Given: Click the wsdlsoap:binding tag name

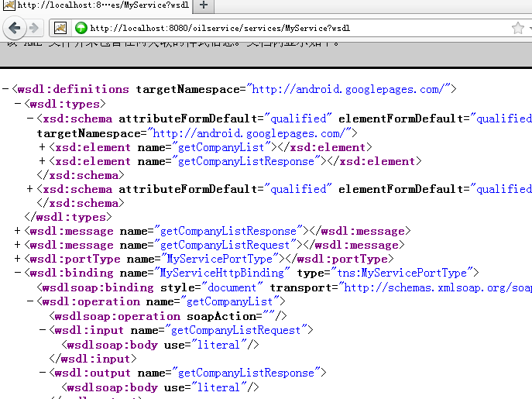Looking at the screenshot, I should tap(98, 287).
